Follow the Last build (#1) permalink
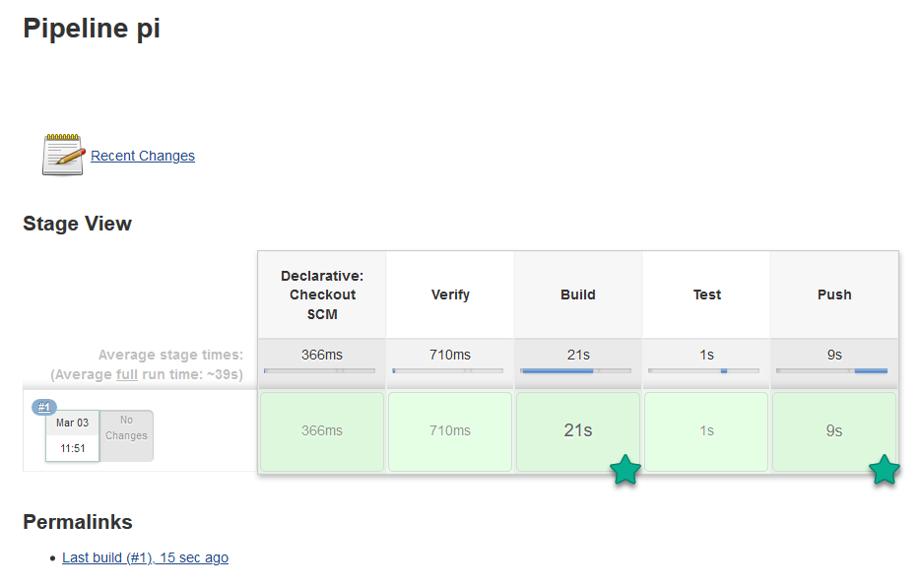 point(145,557)
